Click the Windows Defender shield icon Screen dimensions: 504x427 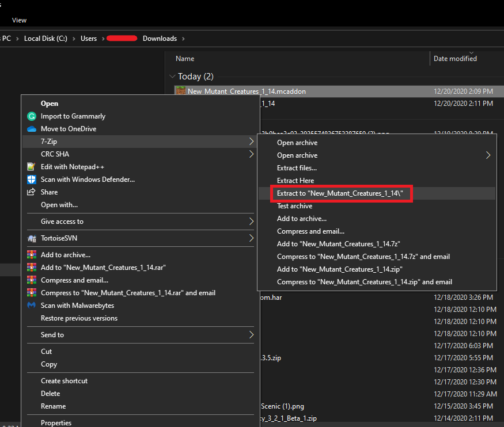click(x=31, y=179)
